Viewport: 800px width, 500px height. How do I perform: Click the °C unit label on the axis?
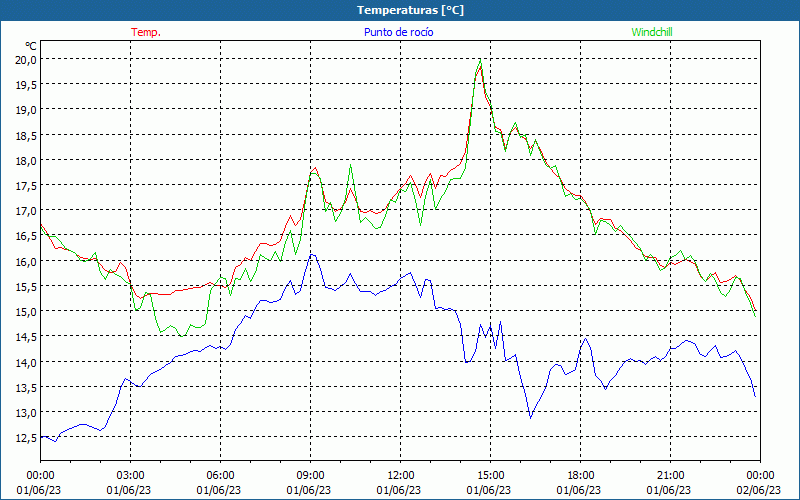click(x=31, y=46)
